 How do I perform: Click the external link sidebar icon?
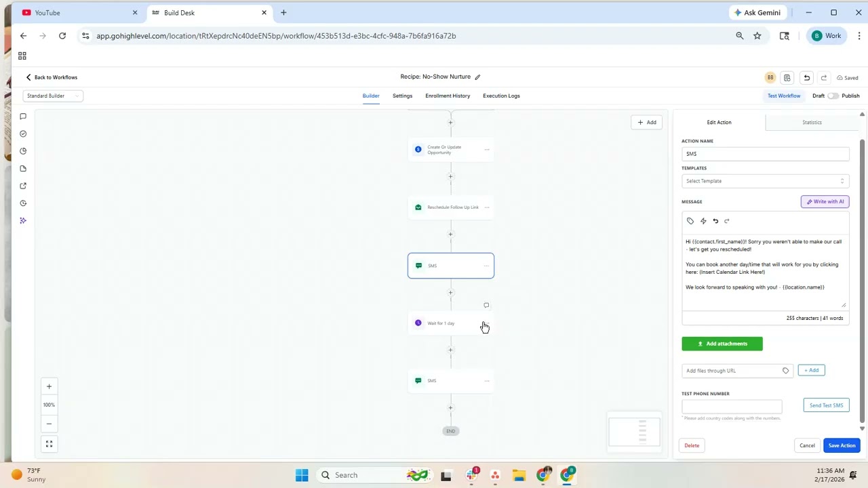(23, 186)
